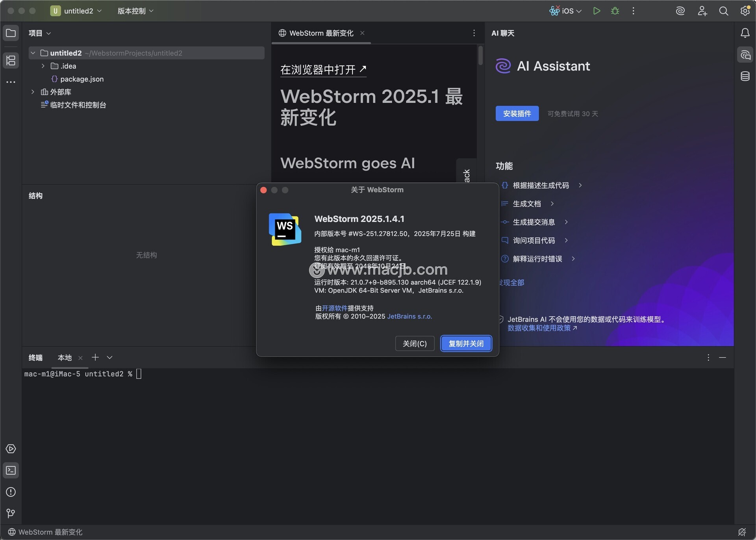This screenshot has width=756, height=540.
Task: Add a new terminal tab with plus icon
Action: (x=95, y=357)
